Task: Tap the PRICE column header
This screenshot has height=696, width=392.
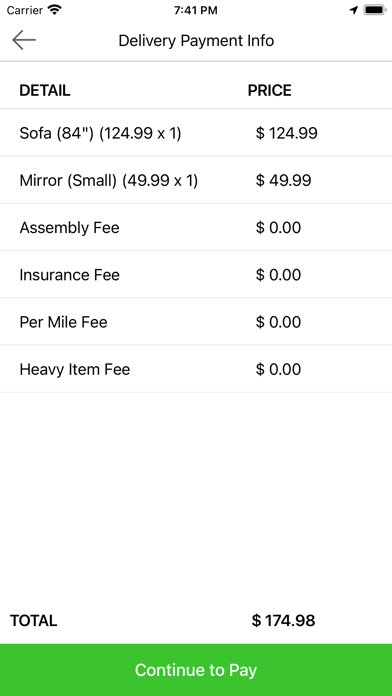Action: point(269,90)
